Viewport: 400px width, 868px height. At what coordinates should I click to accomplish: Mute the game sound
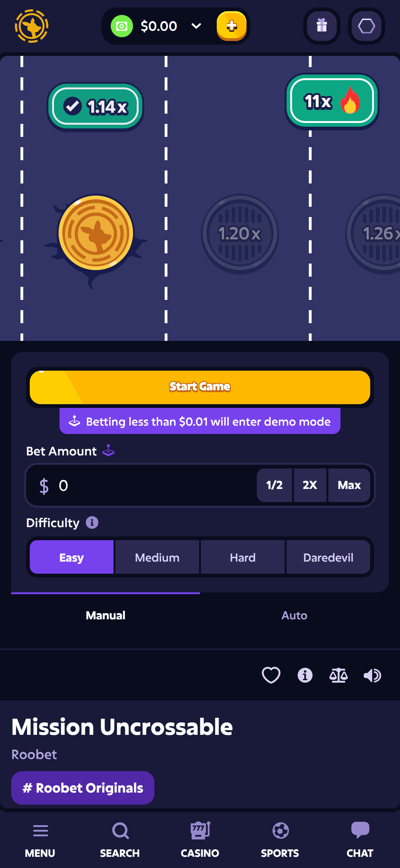point(372,675)
